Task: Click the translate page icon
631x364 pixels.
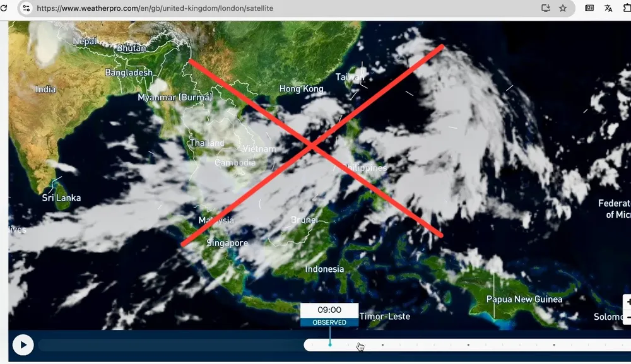Action: (x=608, y=8)
